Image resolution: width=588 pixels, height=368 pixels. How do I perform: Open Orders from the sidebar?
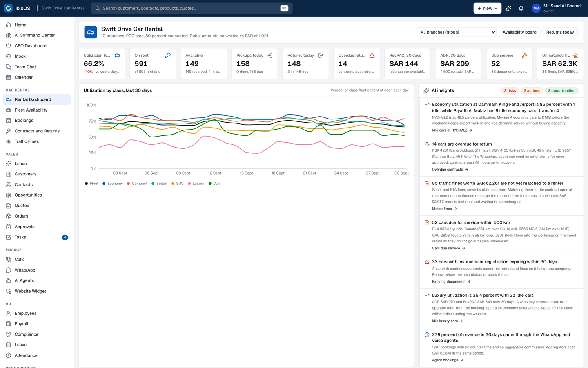pos(37,216)
